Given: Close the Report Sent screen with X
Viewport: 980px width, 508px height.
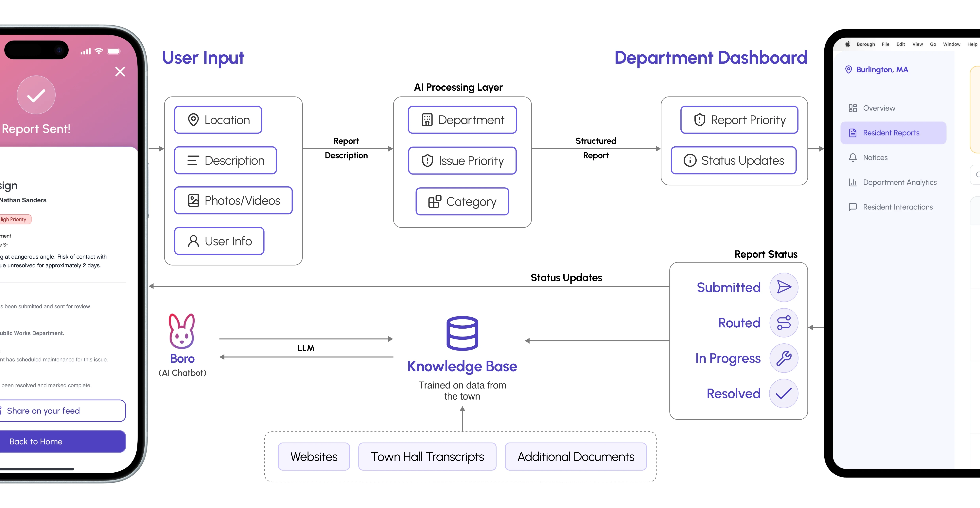Looking at the screenshot, I should coord(120,72).
